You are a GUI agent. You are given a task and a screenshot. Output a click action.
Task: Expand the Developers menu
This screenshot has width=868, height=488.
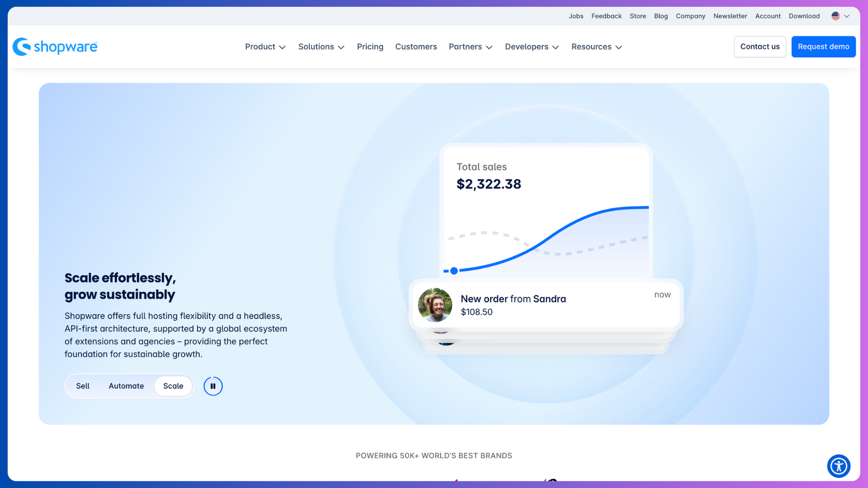tap(532, 47)
